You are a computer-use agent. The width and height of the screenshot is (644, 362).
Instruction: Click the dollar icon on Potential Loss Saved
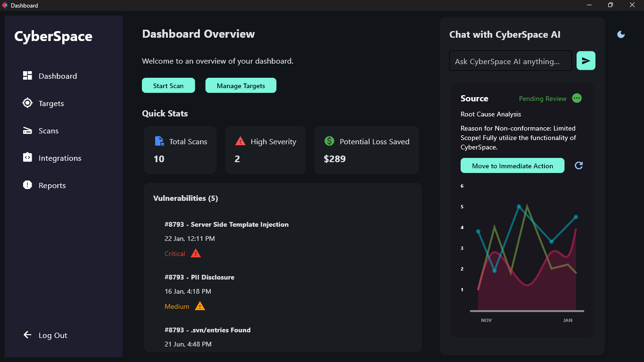tap(330, 141)
